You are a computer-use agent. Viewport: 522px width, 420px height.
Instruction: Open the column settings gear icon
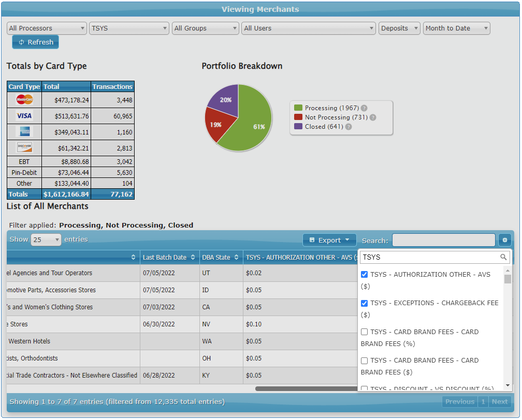(x=504, y=240)
